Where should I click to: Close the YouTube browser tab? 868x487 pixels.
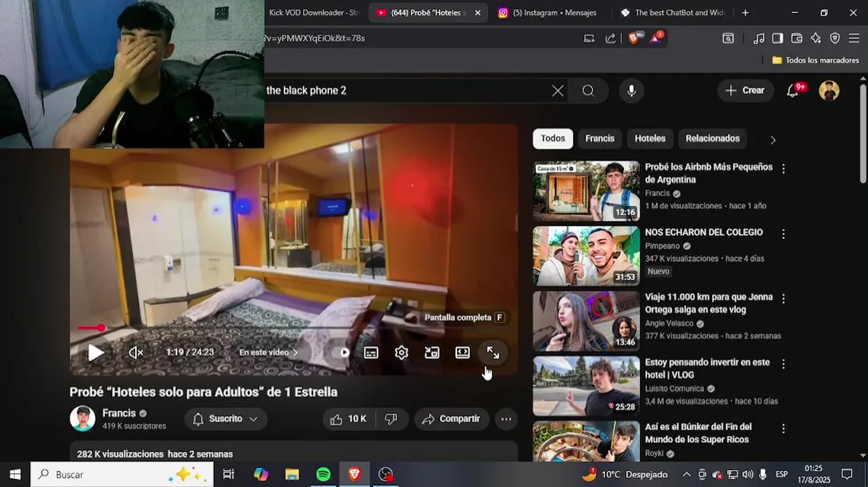(x=477, y=13)
